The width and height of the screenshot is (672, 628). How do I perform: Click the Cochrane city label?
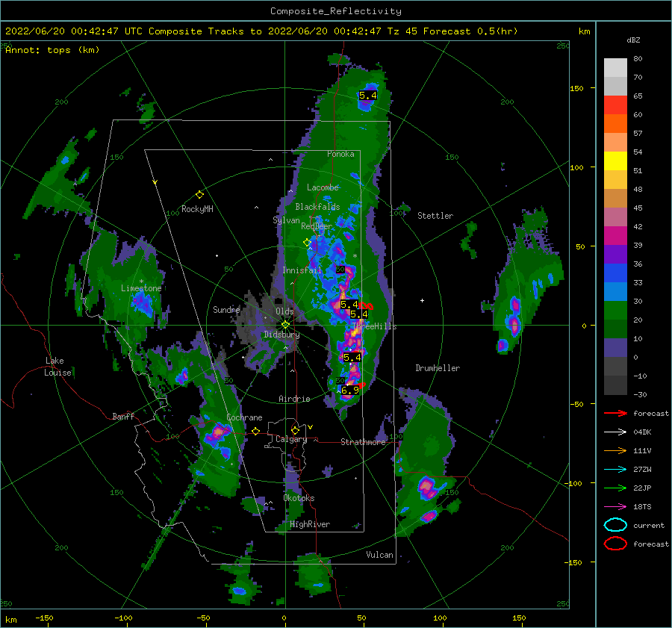tap(244, 417)
